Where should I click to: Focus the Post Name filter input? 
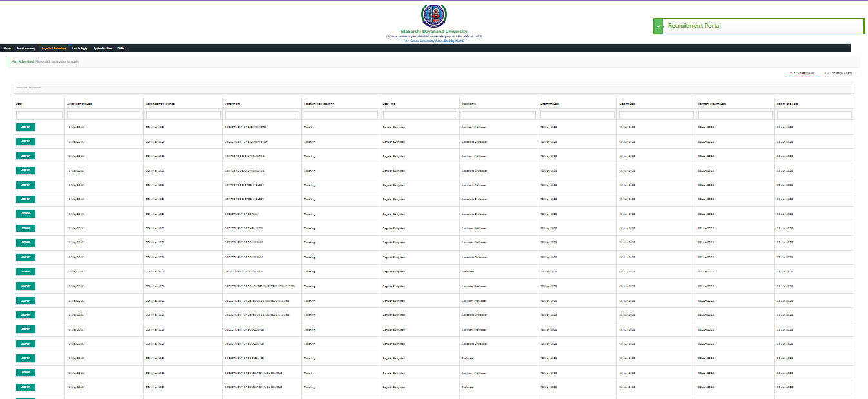pyautogui.click(x=498, y=115)
